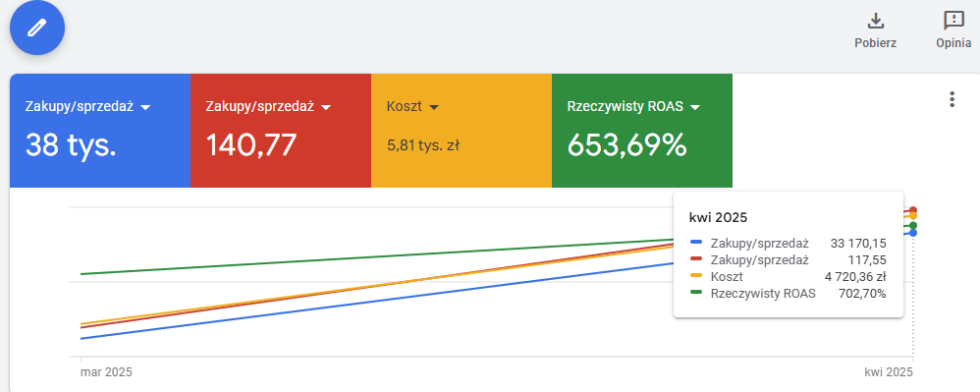Screen dimensions: 980x392
Task: Click the yellow data point at chart end
Action: coord(913,216)
